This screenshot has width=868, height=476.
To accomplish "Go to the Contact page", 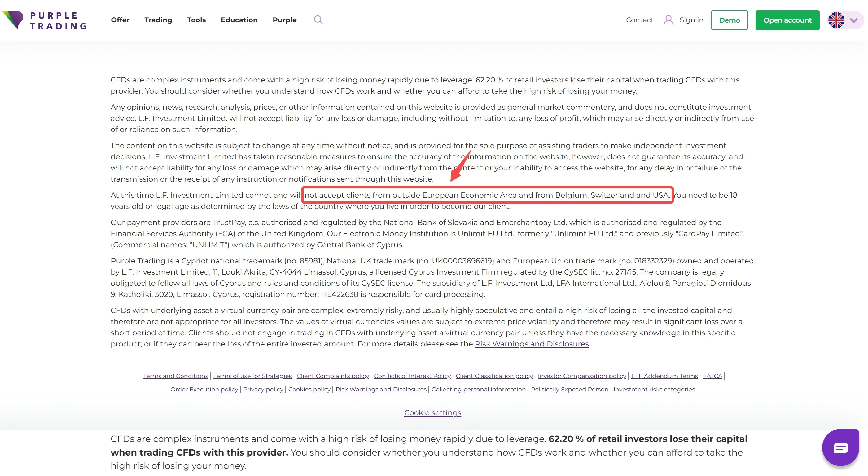I will coord(640,20).
